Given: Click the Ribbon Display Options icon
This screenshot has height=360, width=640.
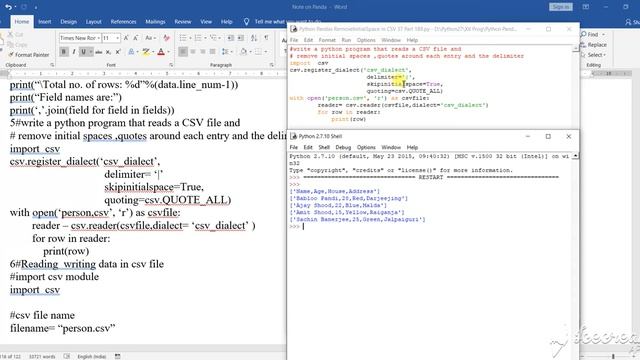Looking at the screenshot, I should pos(586,7).
